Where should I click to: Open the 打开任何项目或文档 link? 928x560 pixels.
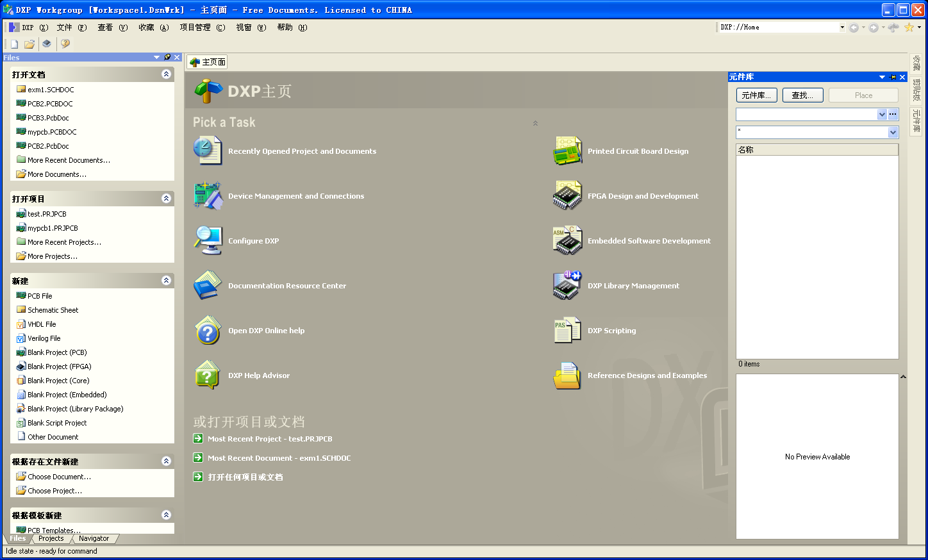pos(245,477)
